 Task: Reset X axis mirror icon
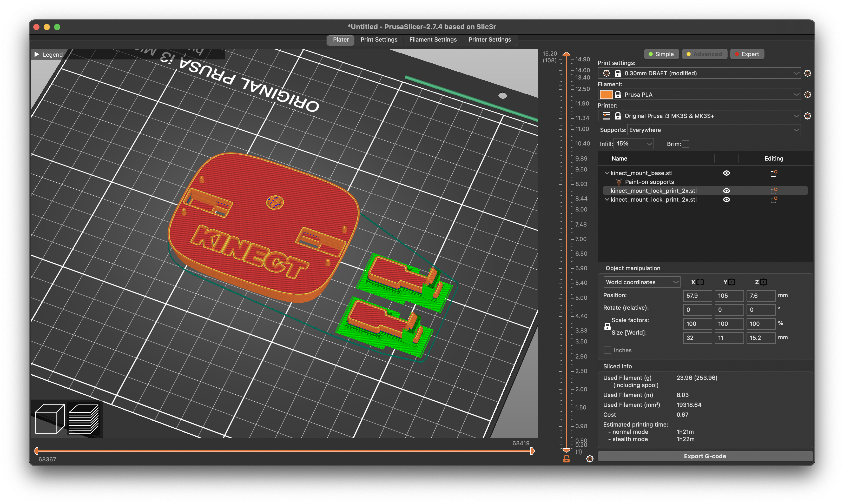coord(700,282)
